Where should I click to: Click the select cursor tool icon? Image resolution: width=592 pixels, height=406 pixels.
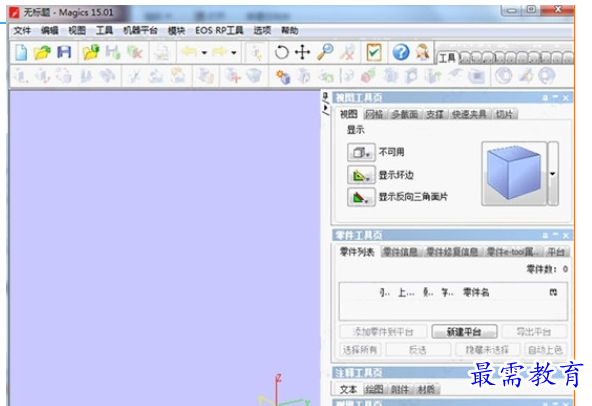tap(257, 52)
